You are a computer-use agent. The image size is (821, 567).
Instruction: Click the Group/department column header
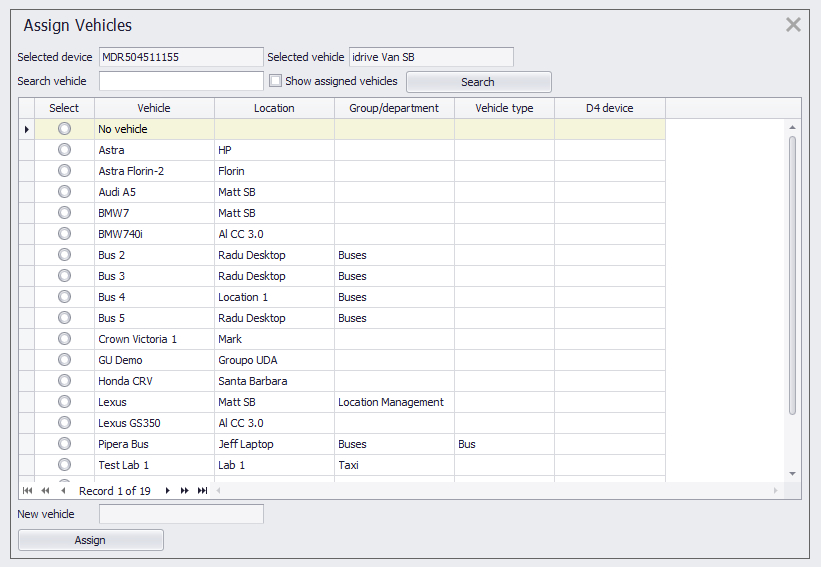coord(394,108)
